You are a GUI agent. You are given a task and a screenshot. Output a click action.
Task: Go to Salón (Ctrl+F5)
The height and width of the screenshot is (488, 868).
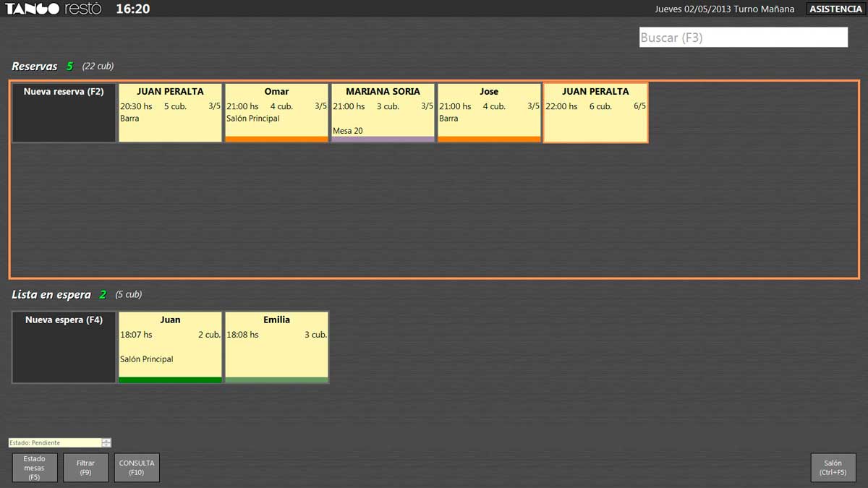(x=833, y=468)
